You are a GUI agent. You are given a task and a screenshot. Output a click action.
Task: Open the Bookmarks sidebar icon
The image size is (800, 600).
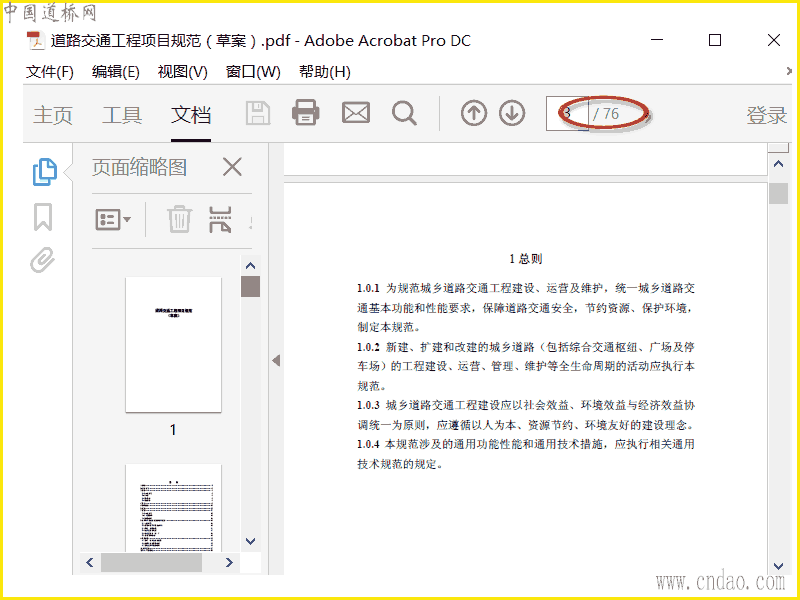pyautogui.click(x=43, y=217)
